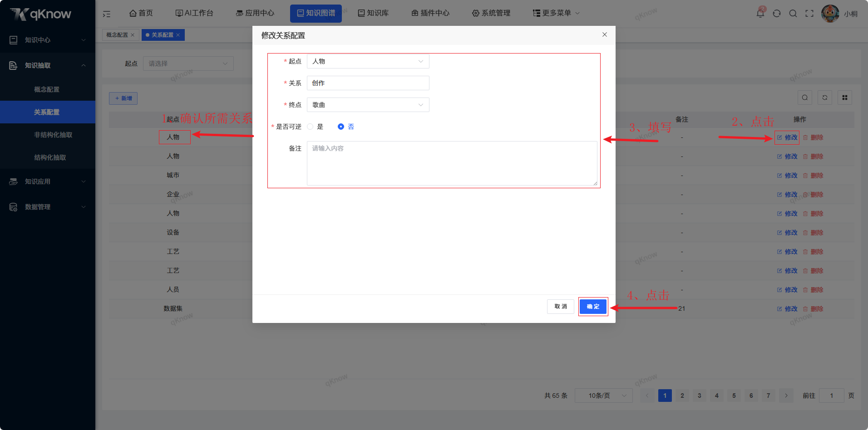Image resolution: width=868 pixels, height=430 pixels.
Task: Click the 确定 button
Action: 593,307
